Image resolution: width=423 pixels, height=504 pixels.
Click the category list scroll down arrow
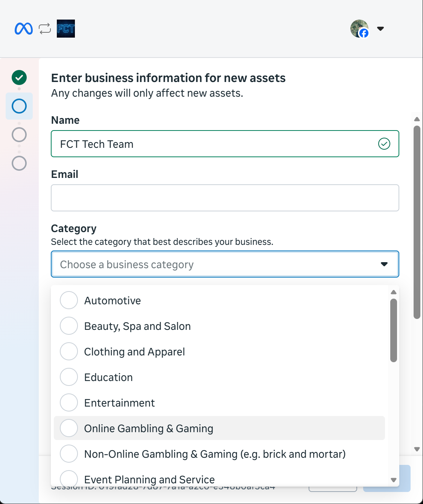click(394, 480)
